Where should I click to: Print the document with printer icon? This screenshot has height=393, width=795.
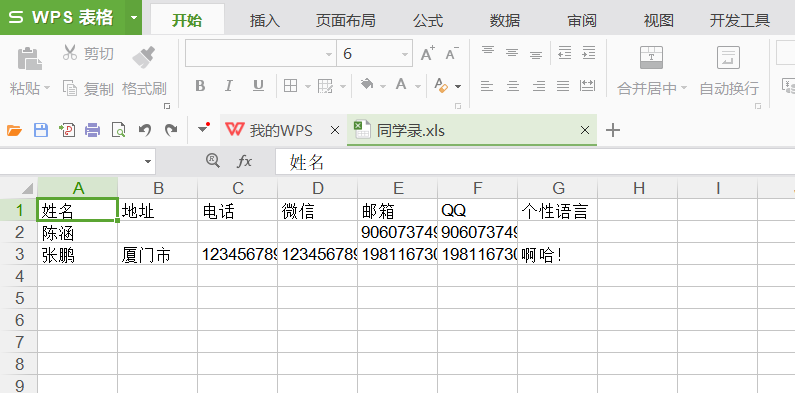92,131
